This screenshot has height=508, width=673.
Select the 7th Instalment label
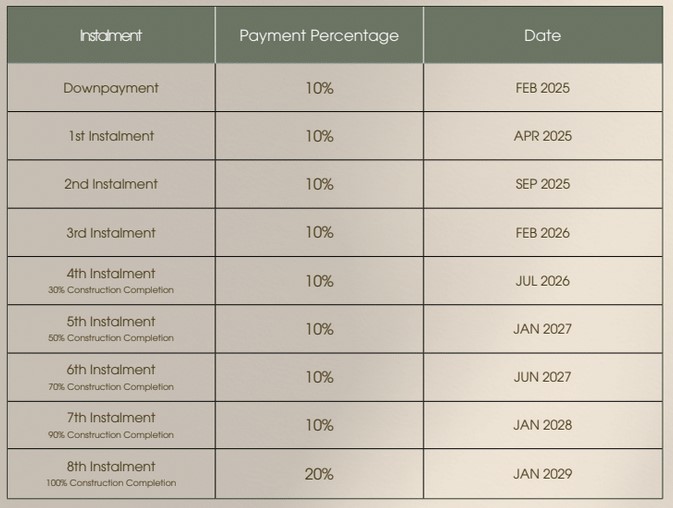tap(111, 417)
